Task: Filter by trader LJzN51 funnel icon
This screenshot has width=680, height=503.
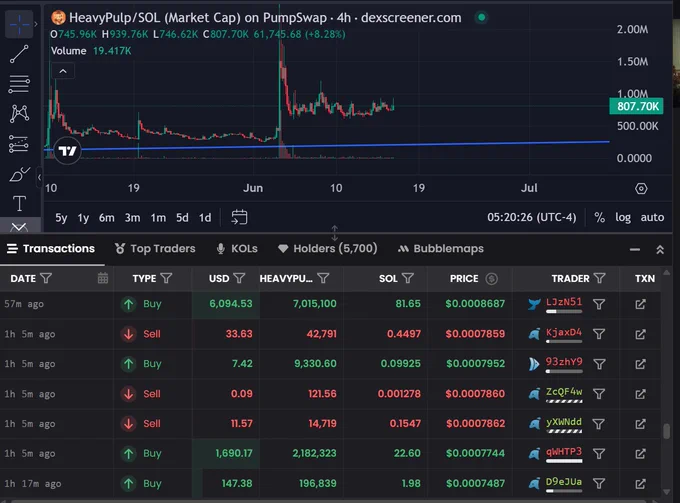Action: [x=599, y=304]
